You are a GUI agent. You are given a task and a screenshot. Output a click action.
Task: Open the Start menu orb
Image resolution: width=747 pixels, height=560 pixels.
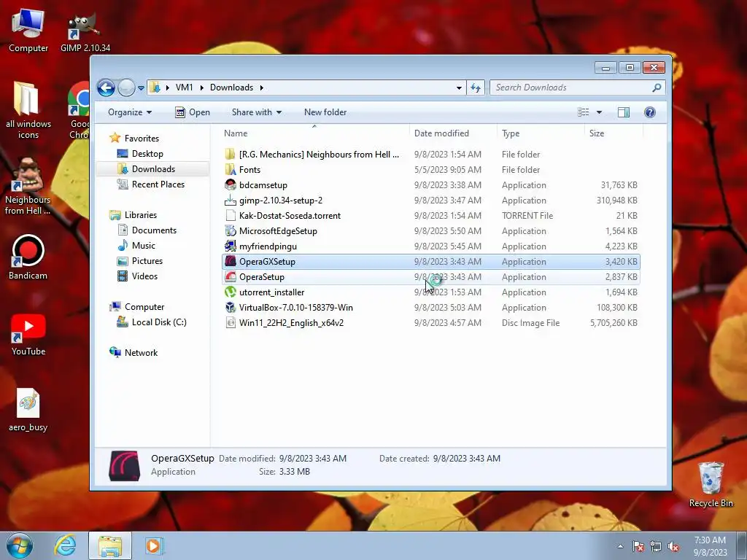tap(20, 545)
